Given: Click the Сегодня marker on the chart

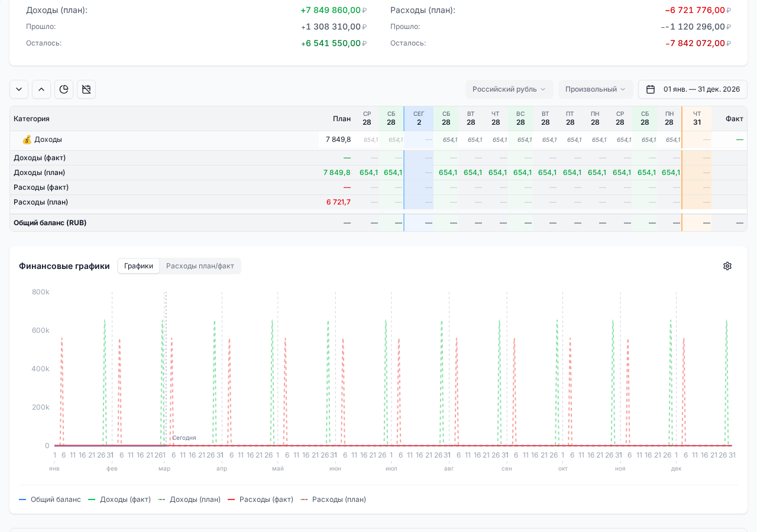Looking at the screenshot, I should tap(184, 438).
